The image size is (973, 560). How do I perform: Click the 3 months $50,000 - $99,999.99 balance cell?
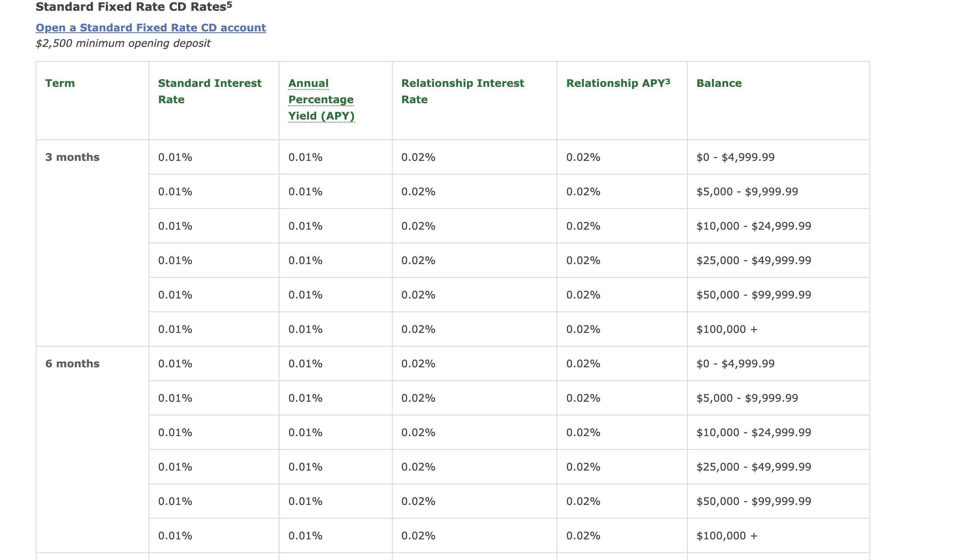(x=753, y=295)
